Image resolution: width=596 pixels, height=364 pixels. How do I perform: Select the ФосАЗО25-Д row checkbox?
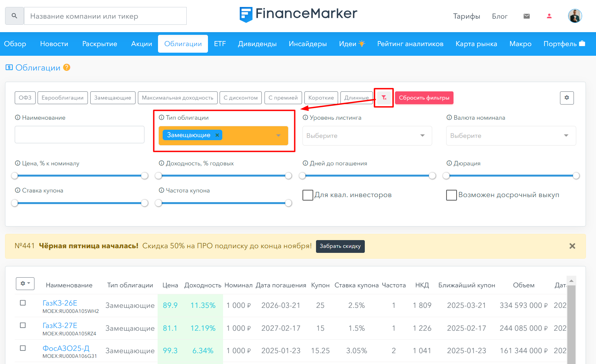click(23, 348)
